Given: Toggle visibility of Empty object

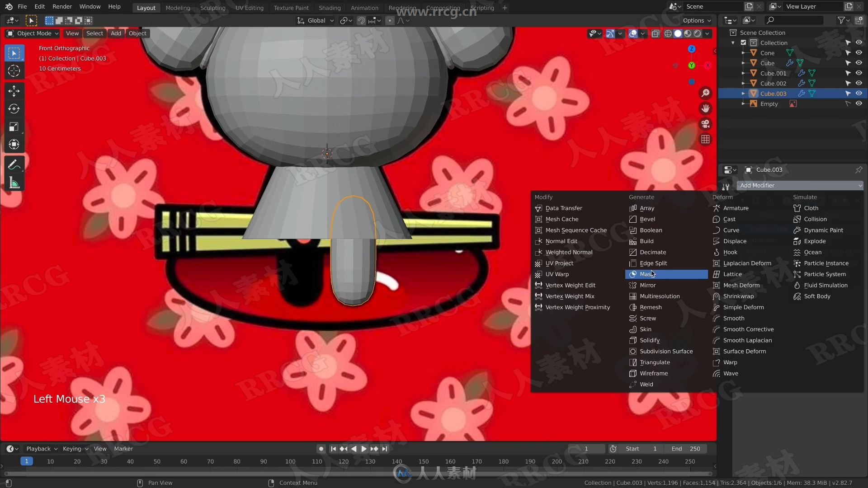Looking at the screenshot, I should [860, 103].
